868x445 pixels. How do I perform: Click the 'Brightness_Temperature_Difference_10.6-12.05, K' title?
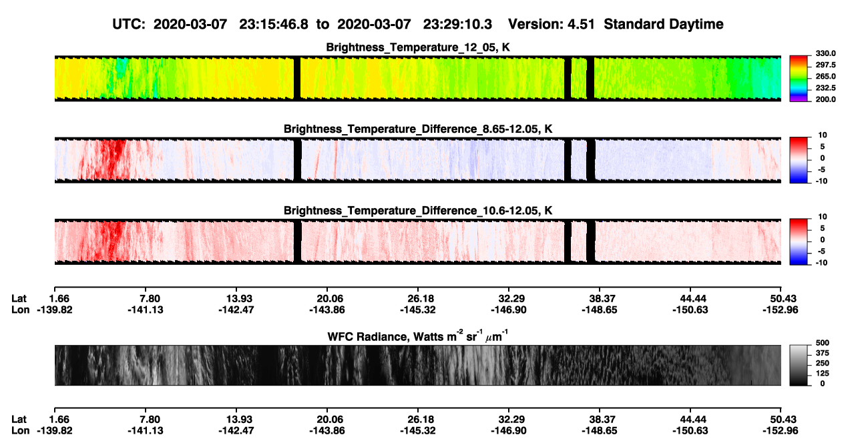tap(418, 210)
